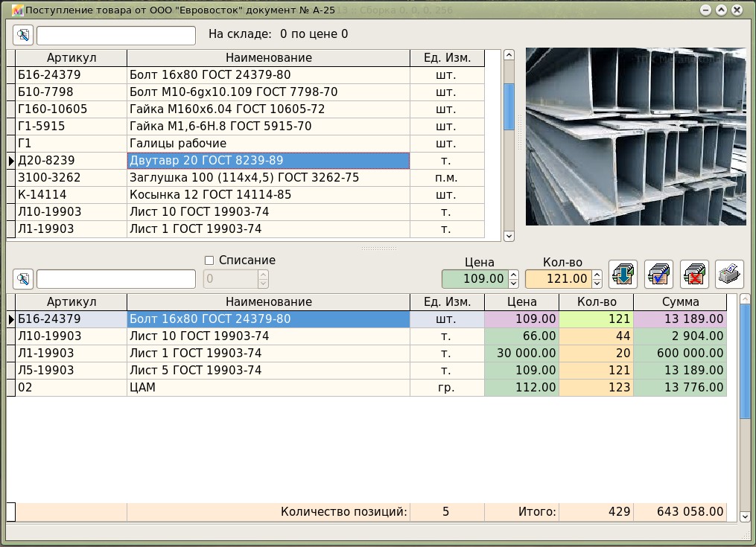Click the search icon above the catalog table

click(x=23, y=36)
